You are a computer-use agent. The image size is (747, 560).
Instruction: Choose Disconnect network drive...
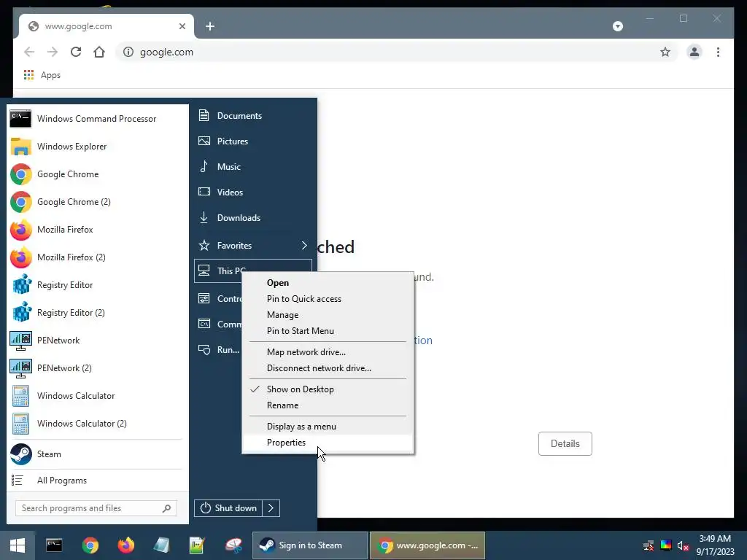pyautogui.click(x=328, y=368)
